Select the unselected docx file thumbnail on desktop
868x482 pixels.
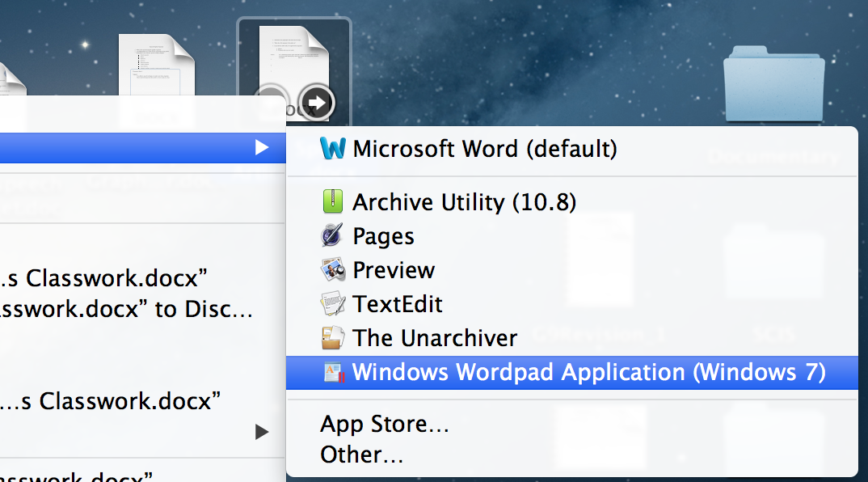157,64
